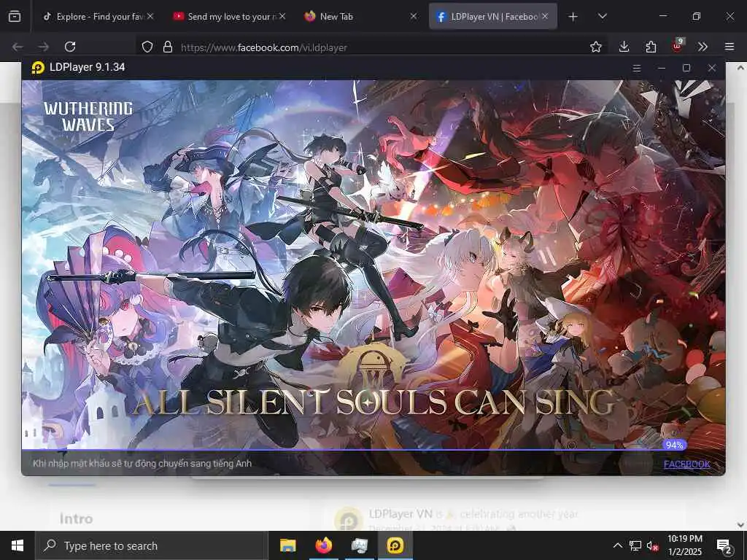Close the LDPlayer VN Facebook tab
Image resolution: width=747 pixels, height=560 pixels.
click(x=545, y=16)
